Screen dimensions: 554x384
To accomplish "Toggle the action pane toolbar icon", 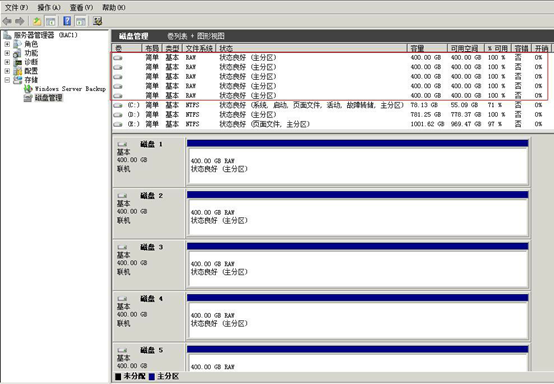I will tap(81, 21).
